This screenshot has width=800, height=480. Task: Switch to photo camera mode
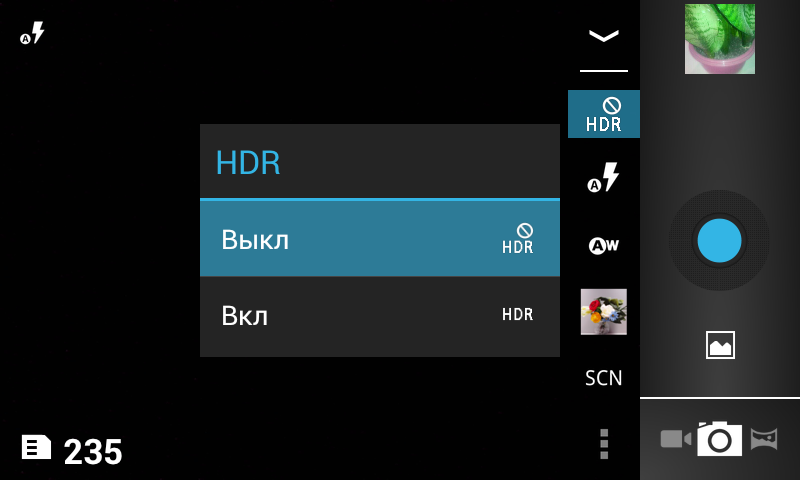point(719,439)
